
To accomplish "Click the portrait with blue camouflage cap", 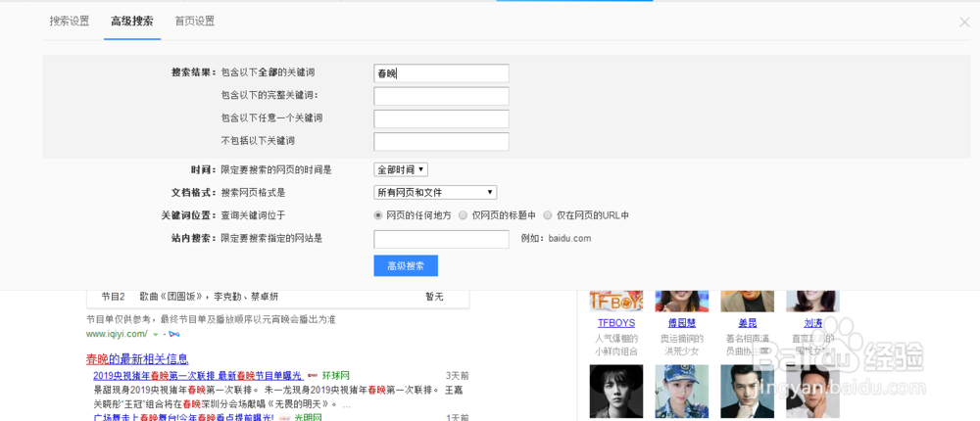I will click(x=682, y=392).
